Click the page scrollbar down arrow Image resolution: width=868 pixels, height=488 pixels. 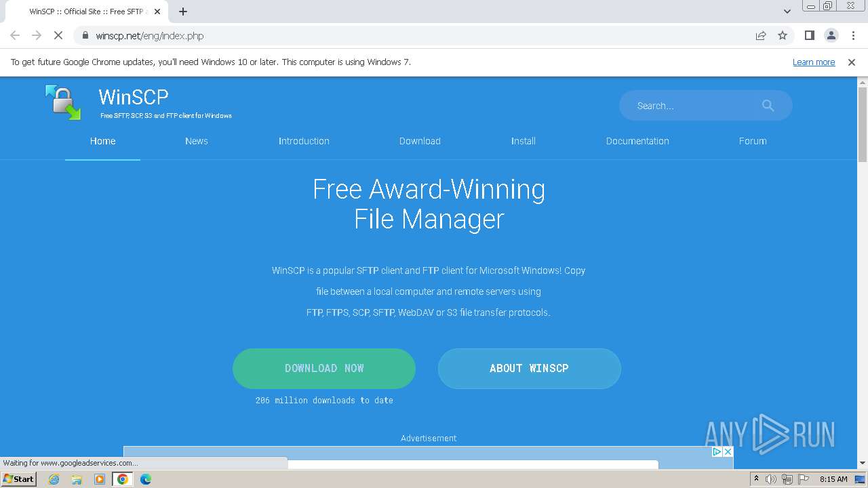pyautogui.click(x=863, y=463)
